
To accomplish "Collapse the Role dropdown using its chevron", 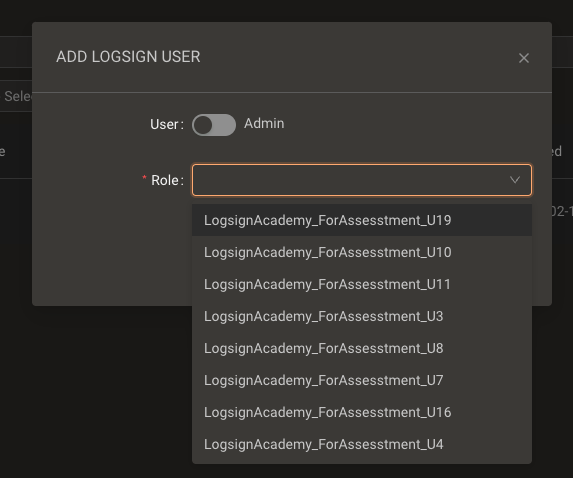I will coord(515,180).
